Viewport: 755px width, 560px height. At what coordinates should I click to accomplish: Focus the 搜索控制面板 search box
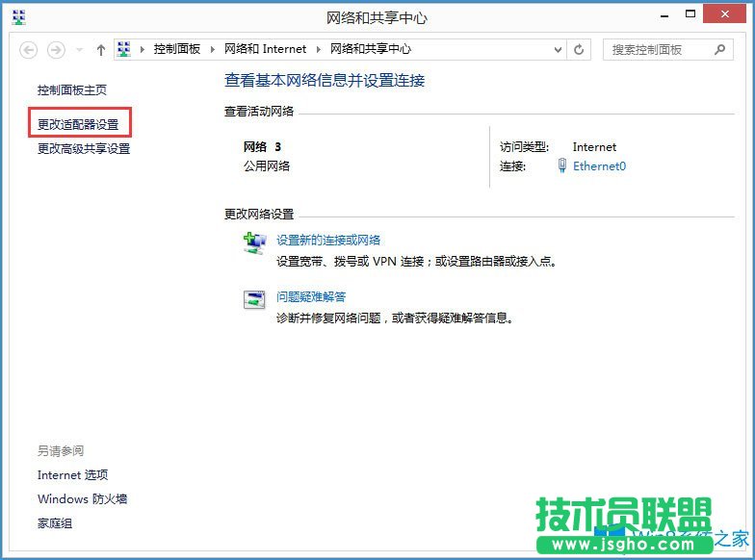click(668, 50)
